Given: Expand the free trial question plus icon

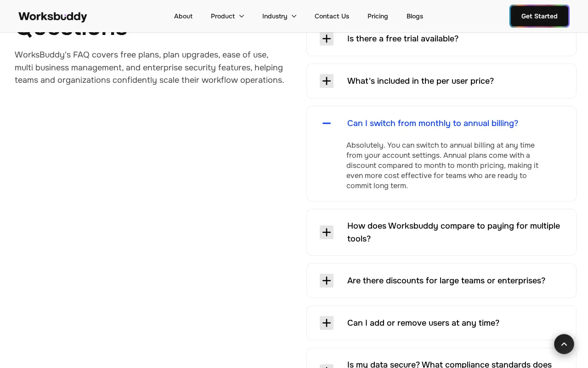Looking at the screenshot, I should point(327,39).
